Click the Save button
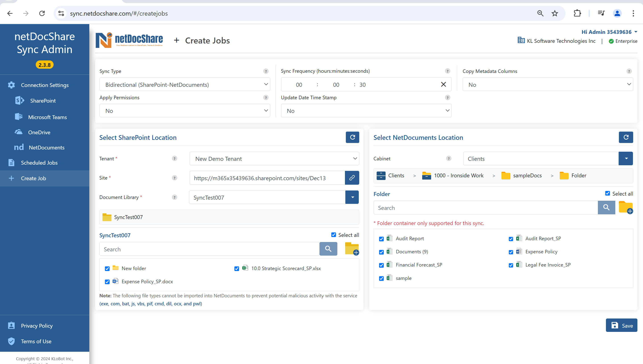643x364 pixels. tap(622, 326)
